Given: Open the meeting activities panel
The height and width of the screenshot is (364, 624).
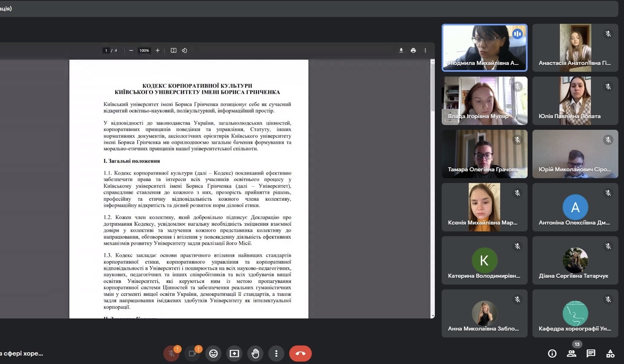Looking at the screenshot, I should tap(610, 354).
